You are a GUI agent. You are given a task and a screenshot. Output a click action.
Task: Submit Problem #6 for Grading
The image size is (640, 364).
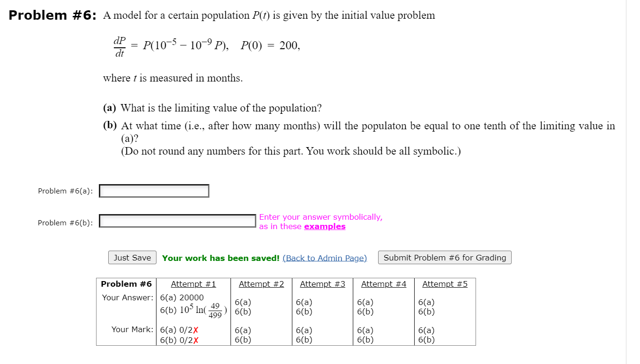(x=444, y=257)
